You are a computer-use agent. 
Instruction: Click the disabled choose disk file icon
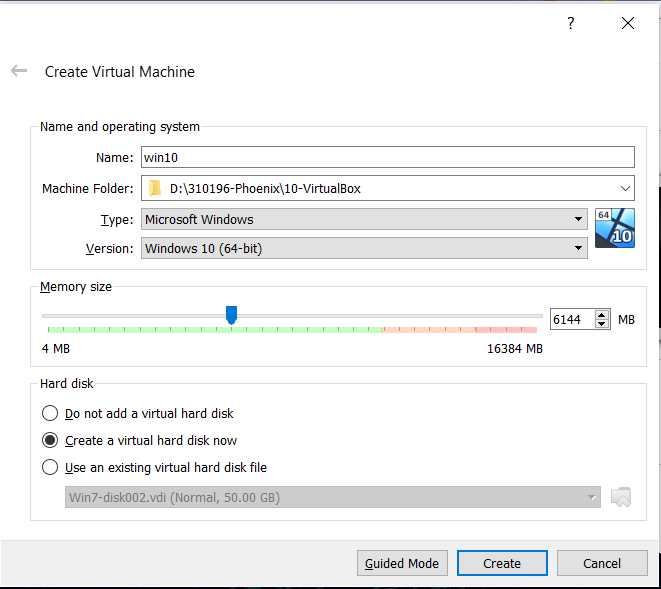[621, 497]
